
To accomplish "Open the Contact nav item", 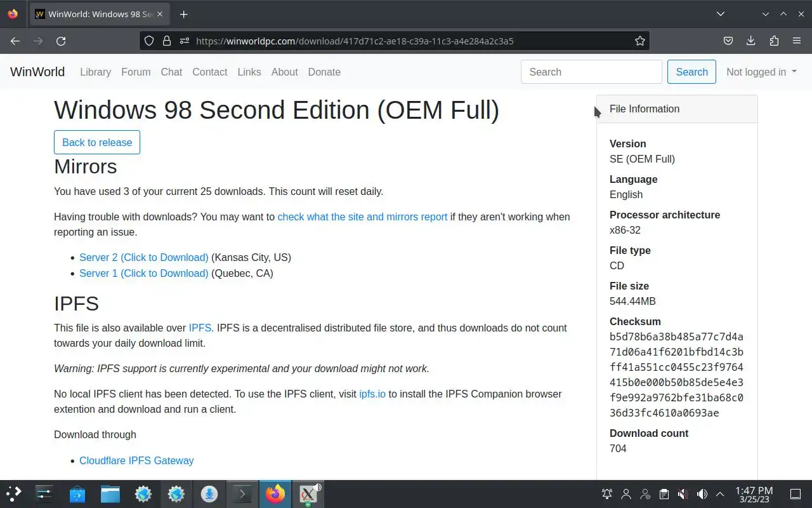I will (210, 72).
